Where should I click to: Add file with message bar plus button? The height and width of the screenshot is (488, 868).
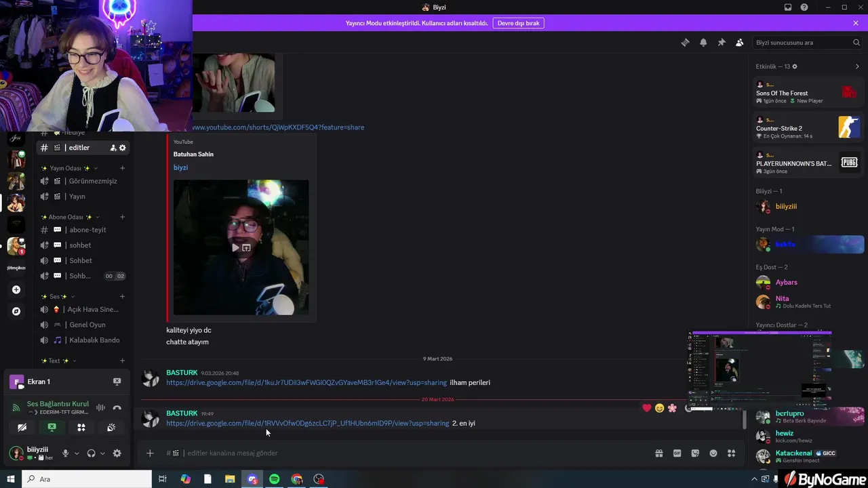[150, 453]
